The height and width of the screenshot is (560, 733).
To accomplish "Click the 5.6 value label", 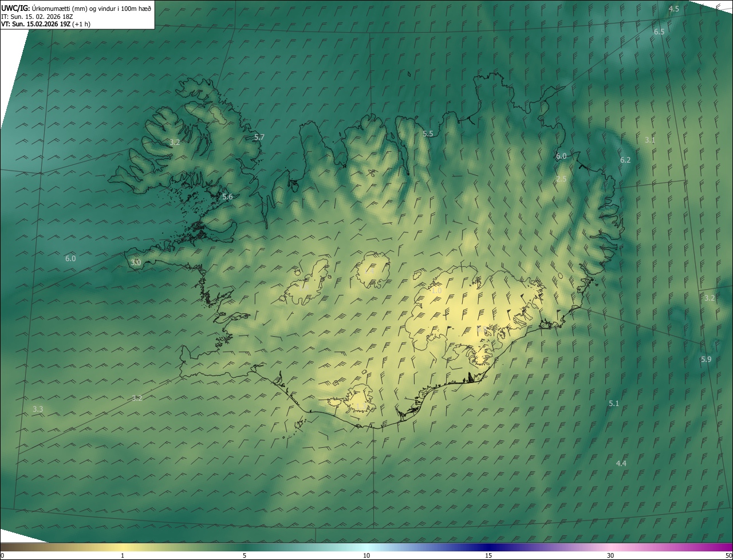I will click(227, 196).
